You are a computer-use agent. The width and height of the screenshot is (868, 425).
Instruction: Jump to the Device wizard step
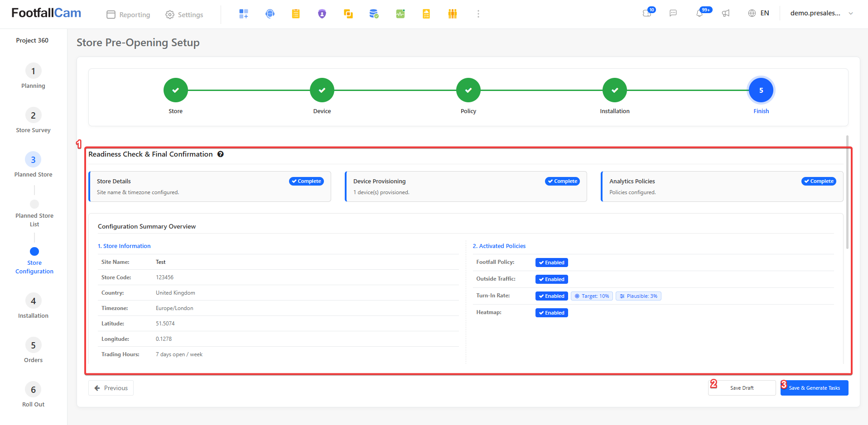click(x=322, y=91)
